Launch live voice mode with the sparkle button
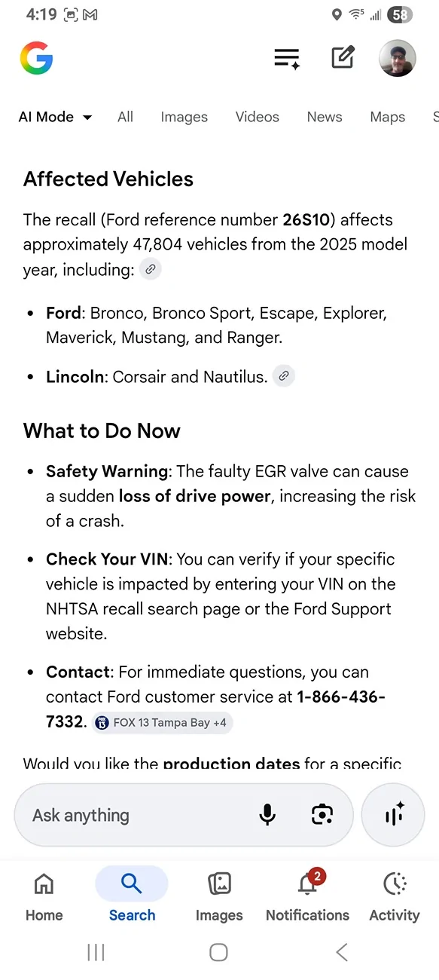The image size is (439, 980). tap(394, 815)
